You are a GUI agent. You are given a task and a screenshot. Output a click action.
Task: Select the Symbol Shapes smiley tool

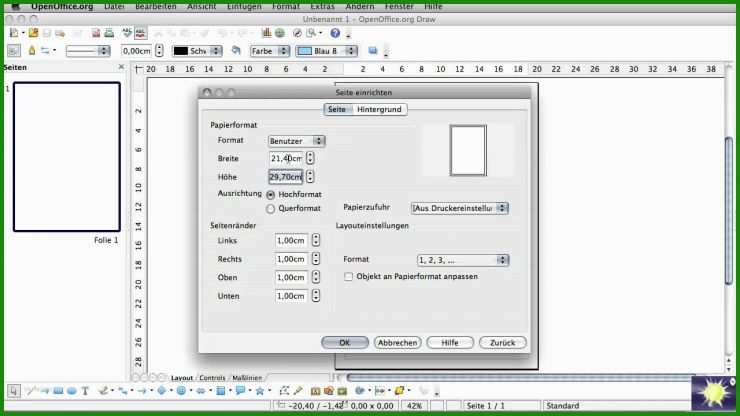(x=181, y=391)
